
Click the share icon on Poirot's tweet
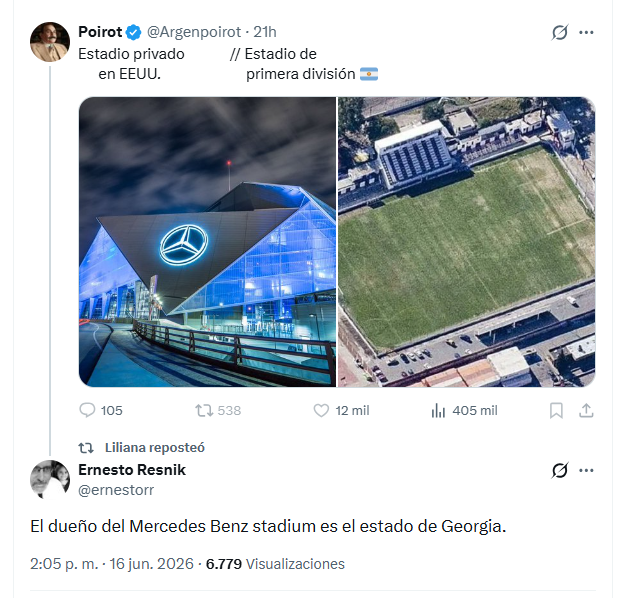[x=586, y=410]
